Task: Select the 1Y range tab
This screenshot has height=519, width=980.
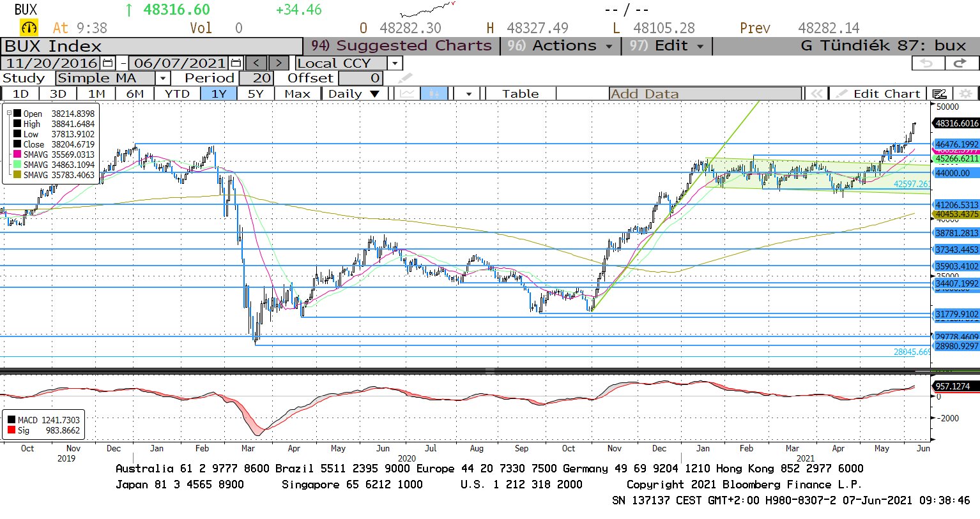Action: (219, 94)
